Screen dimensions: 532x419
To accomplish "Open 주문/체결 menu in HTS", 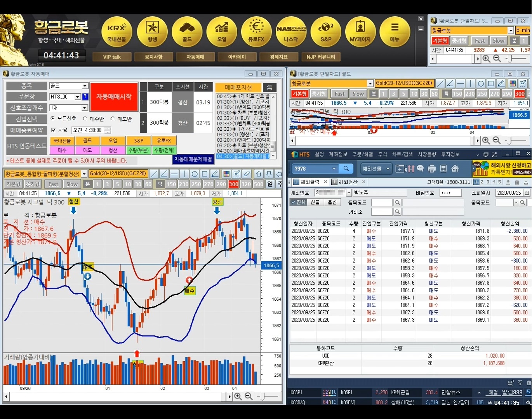I will click(362, 154).
